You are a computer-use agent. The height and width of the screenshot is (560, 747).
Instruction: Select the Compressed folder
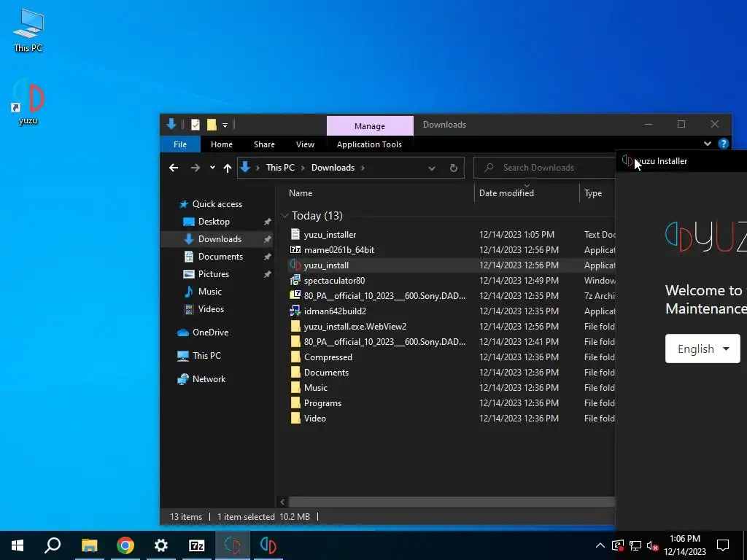[328, 357]
